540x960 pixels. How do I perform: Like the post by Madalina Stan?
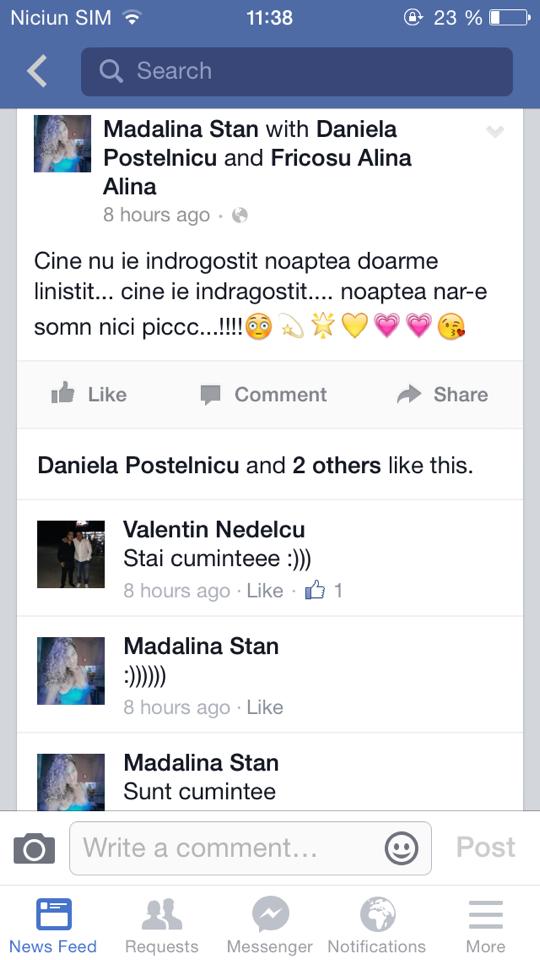pyautogui.click(x=89, y=394)
